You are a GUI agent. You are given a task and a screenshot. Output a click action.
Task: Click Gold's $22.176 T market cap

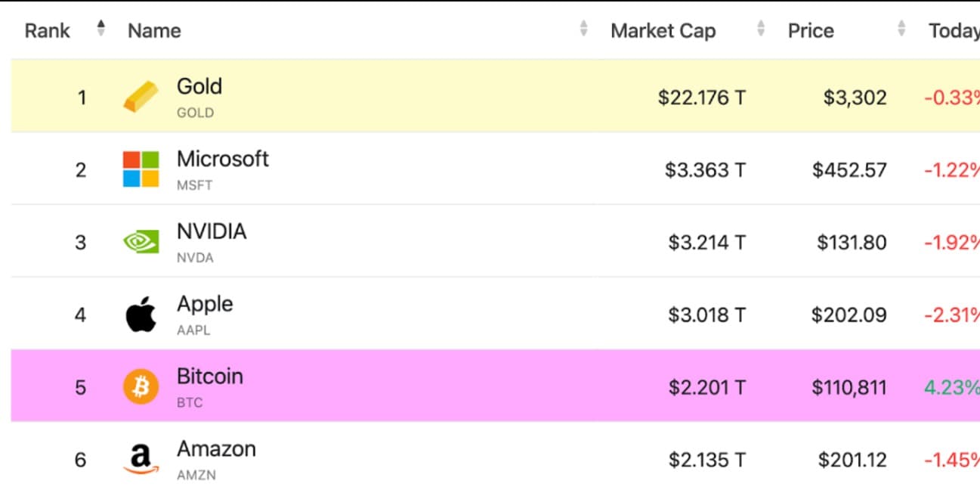tap(701, 98)
